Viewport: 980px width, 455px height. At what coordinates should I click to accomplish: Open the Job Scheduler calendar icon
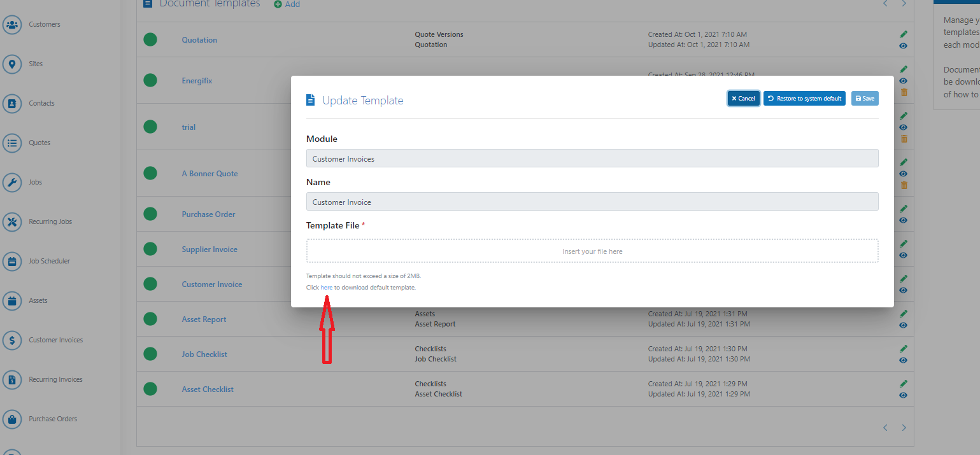click(11, 262)
